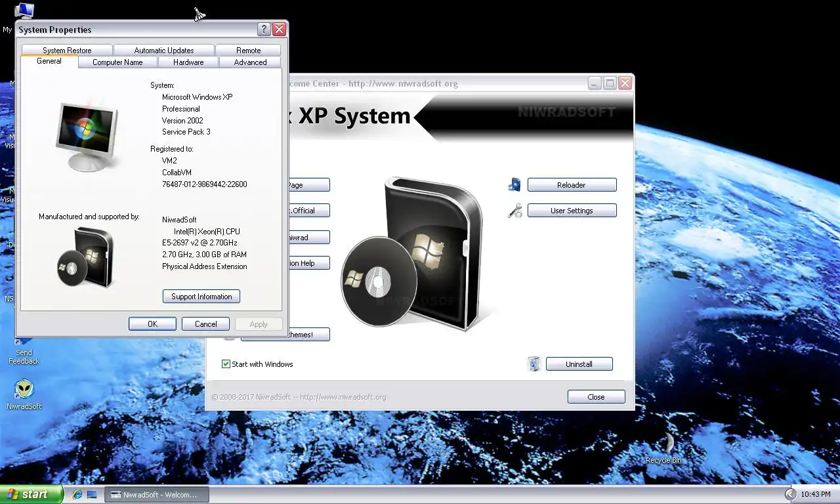Click the help question mark in System Properties

pyautogui.click(x=264, y=30)
